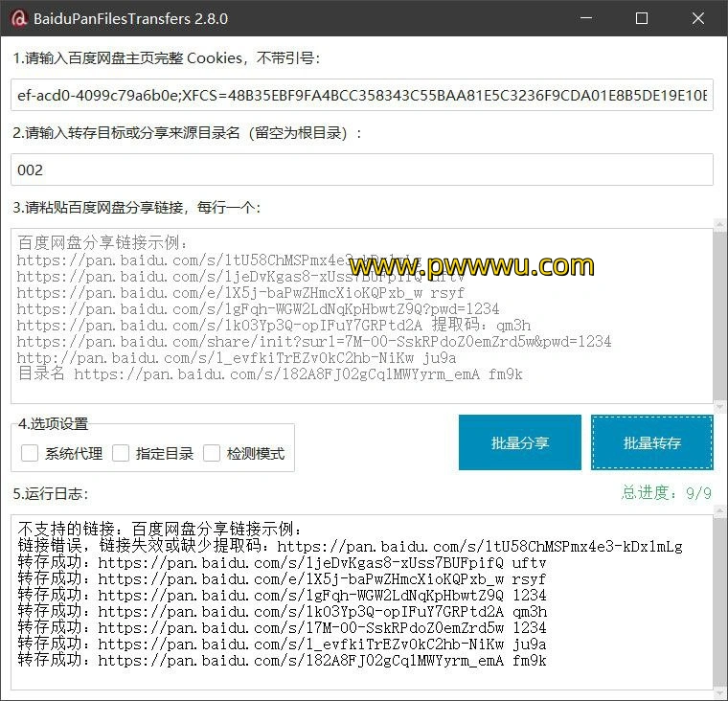Click the log line 不支持的链接
The image size is (728, 701).
(160, 530)
